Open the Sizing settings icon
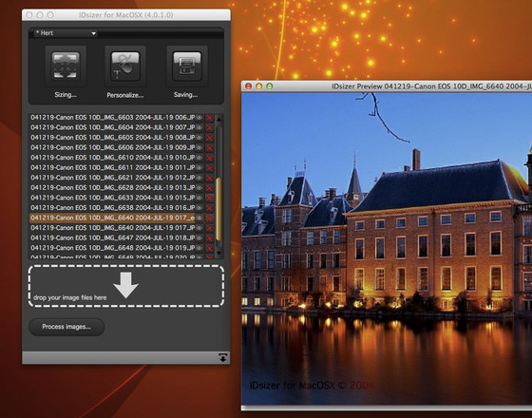 66,66
